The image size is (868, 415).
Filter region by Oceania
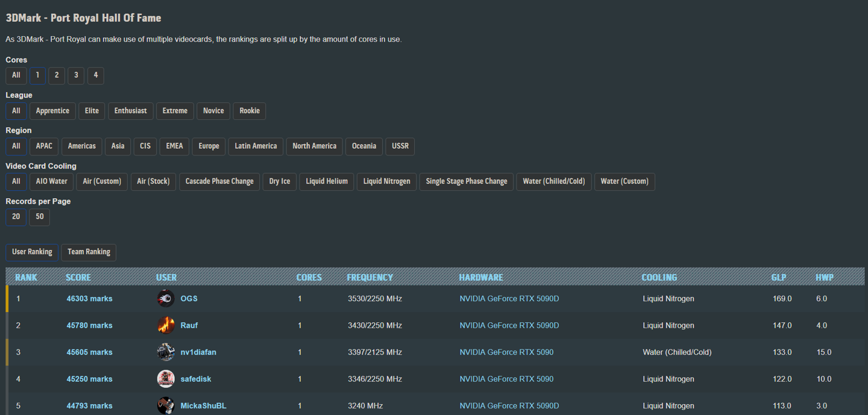tap(364, 146)
